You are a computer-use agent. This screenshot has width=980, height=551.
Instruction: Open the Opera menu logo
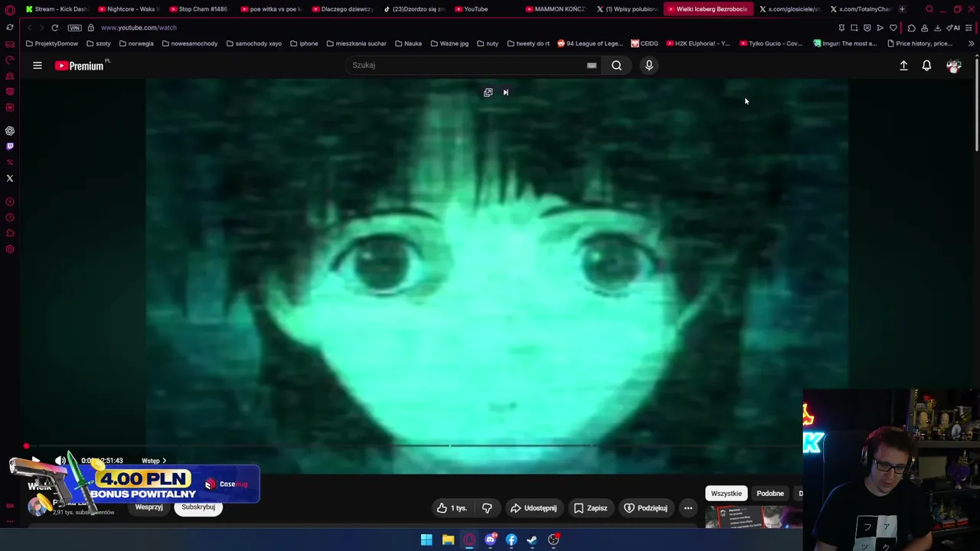[x=10, y=10]
